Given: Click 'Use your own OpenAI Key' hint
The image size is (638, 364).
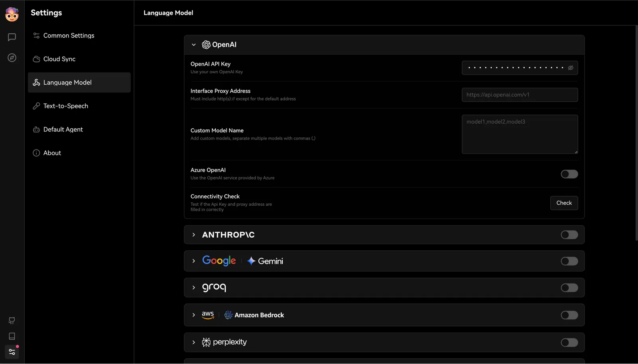Looking at the screenshot, I should [217, 72].
